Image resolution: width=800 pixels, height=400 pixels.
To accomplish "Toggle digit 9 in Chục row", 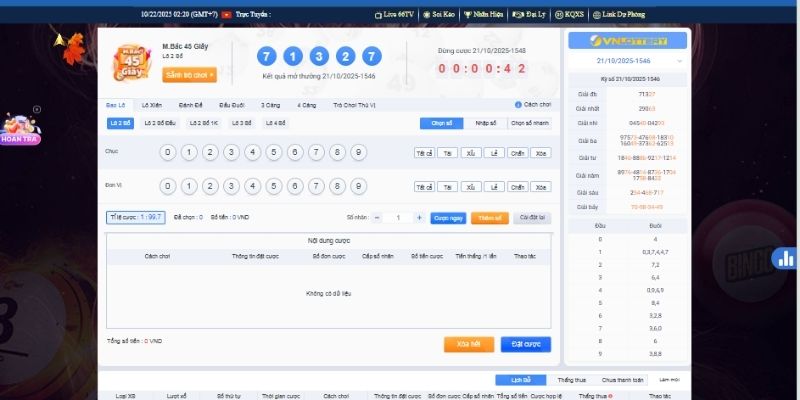I will (359, 153).
